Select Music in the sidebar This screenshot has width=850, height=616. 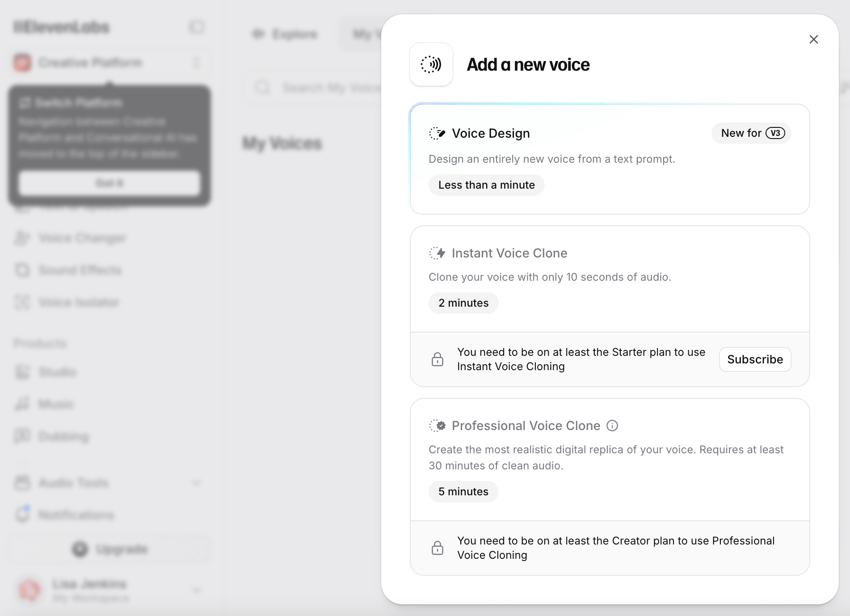tap(56, 404)
